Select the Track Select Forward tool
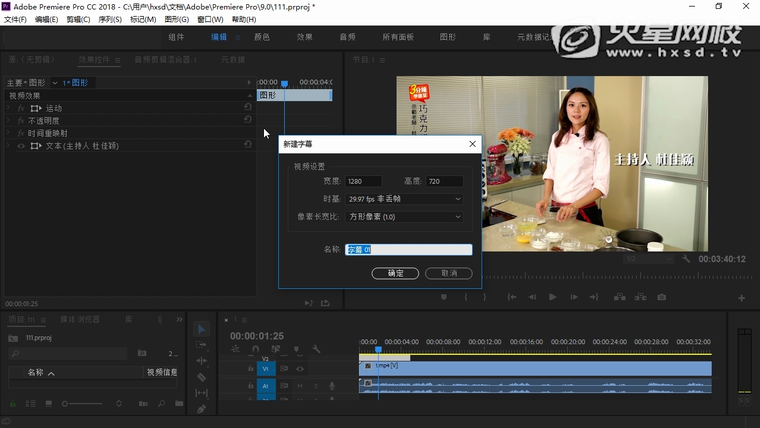Image resolution: width=760 pixels, height=428 pixels. click(201, 345)
